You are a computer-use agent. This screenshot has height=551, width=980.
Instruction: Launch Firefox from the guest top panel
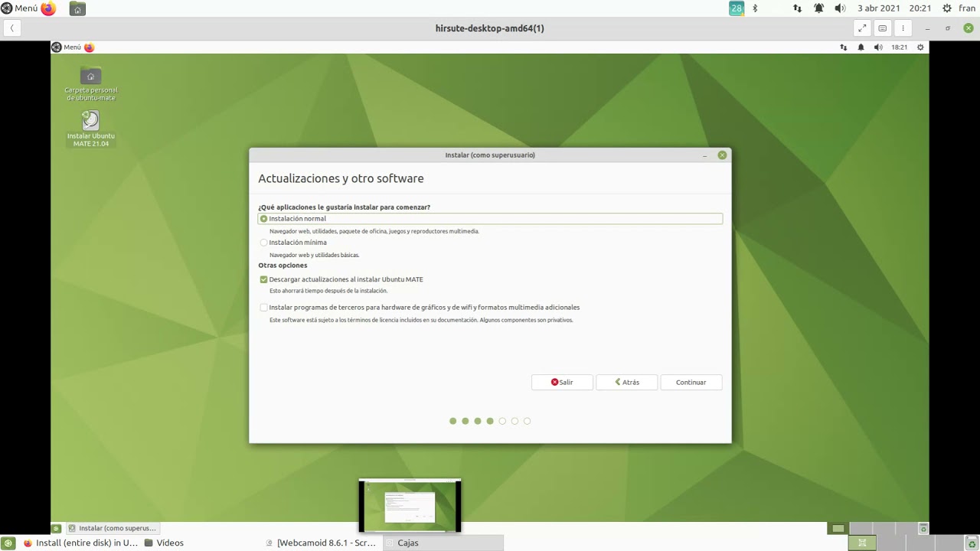tap(89, 47)
